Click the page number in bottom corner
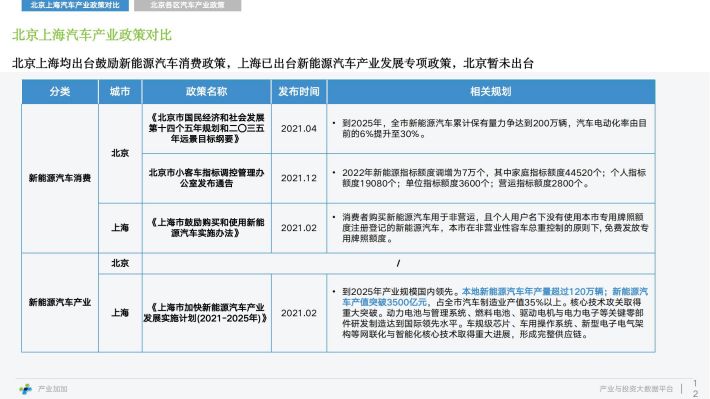The height and width of the screenshot is (399, 710). tap(696, 389)
